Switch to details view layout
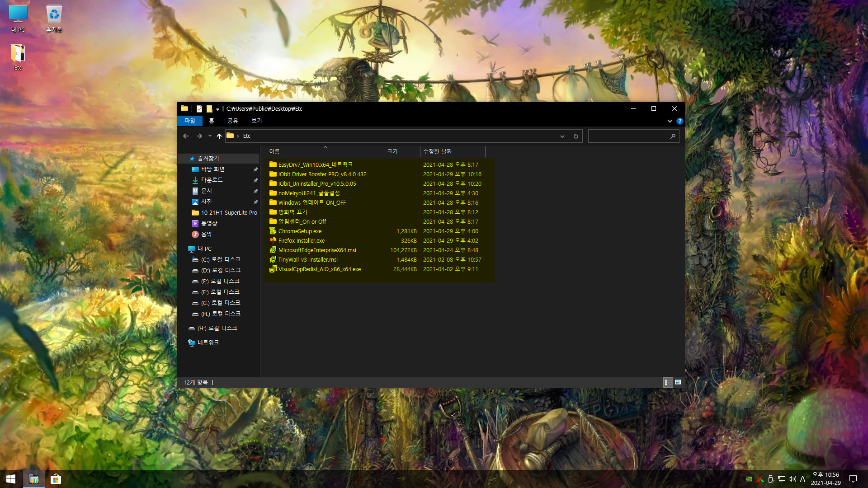This screenshot has height=488, width=868. (x=667, y=382)
